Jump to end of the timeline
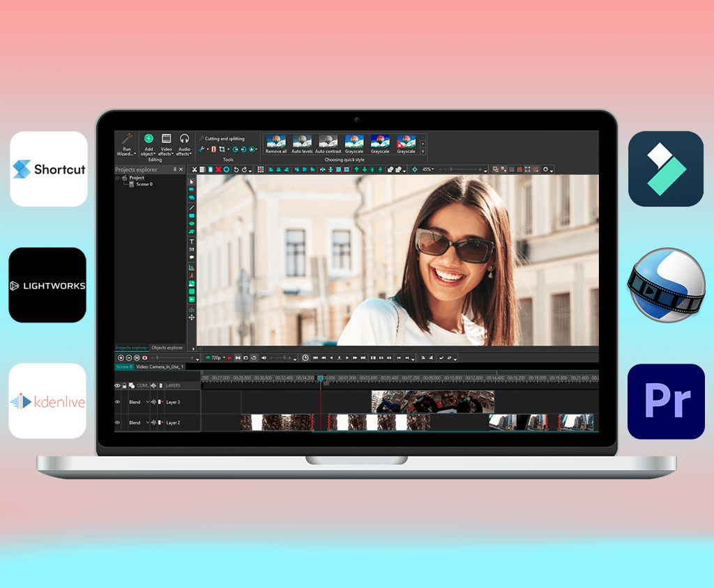 [x=363, y=357]
